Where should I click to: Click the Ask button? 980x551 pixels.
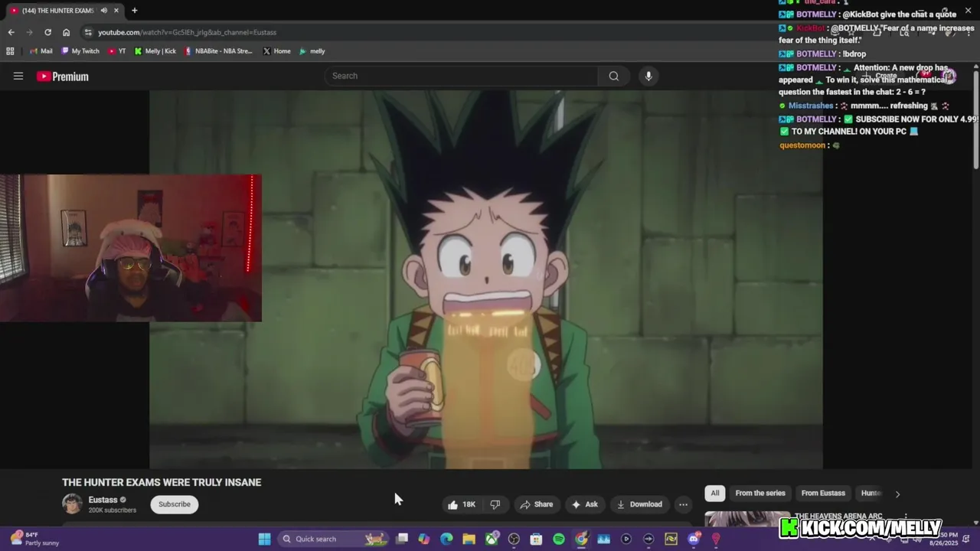(584, 504)
